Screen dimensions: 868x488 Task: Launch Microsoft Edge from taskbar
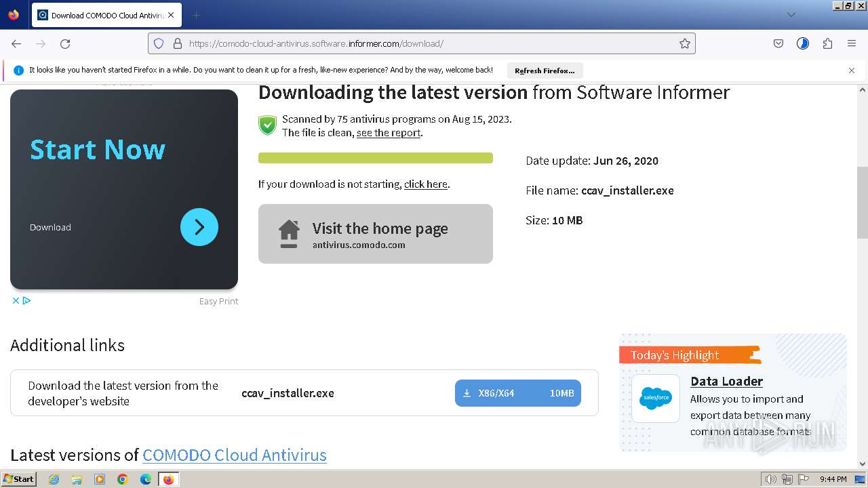[146, 479]
